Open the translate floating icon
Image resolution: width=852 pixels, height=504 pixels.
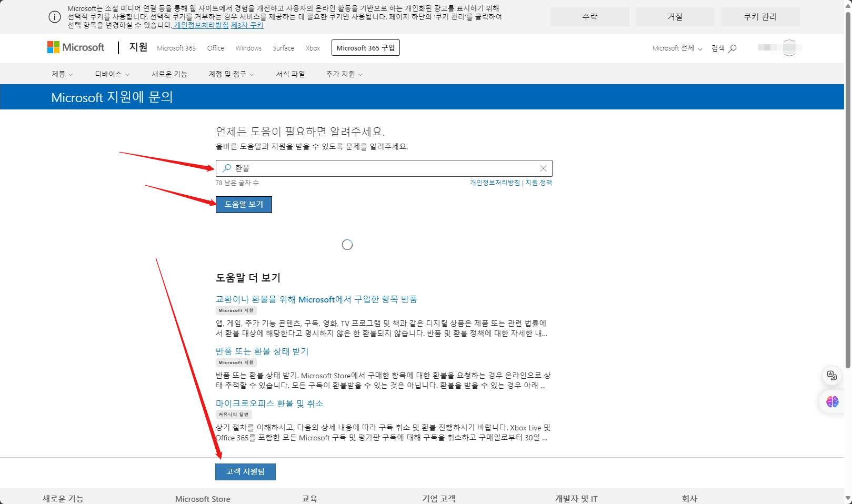[x=832, y=375]
